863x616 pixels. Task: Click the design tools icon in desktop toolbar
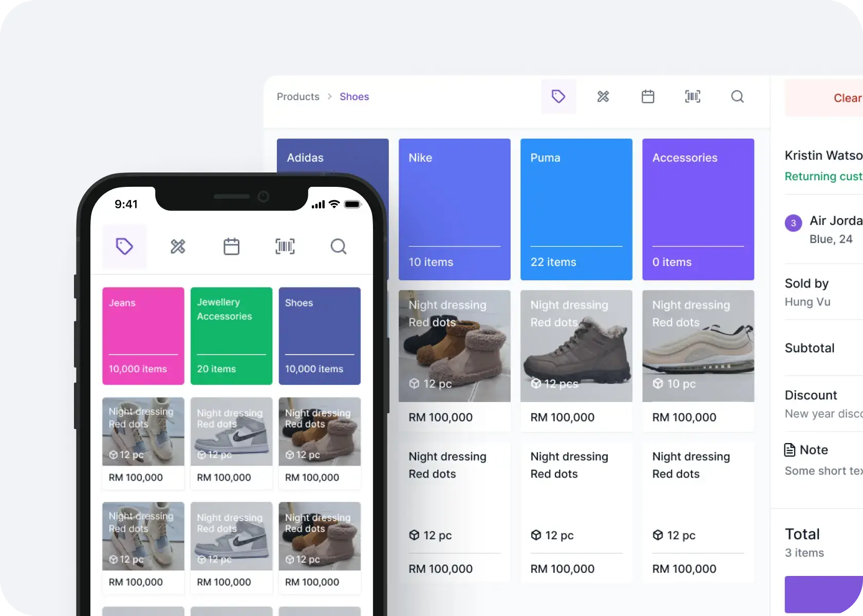coord(603,97)
